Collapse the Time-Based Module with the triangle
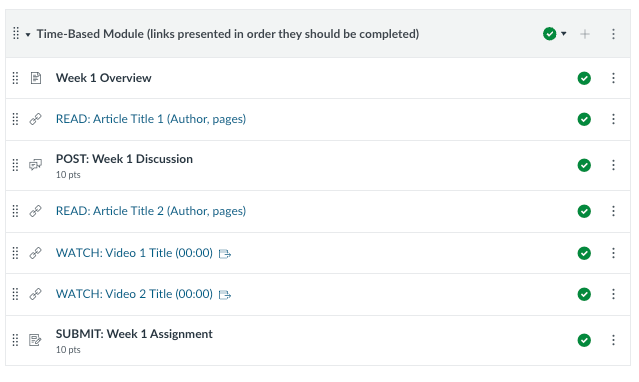The image size is (639, 382). 28,35
